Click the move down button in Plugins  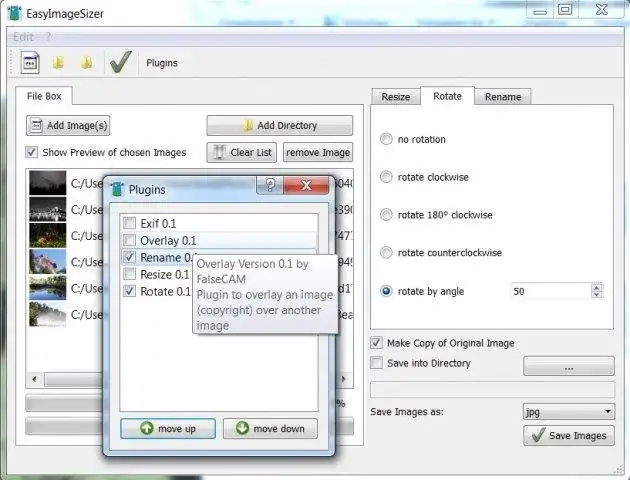click(270, 429)
